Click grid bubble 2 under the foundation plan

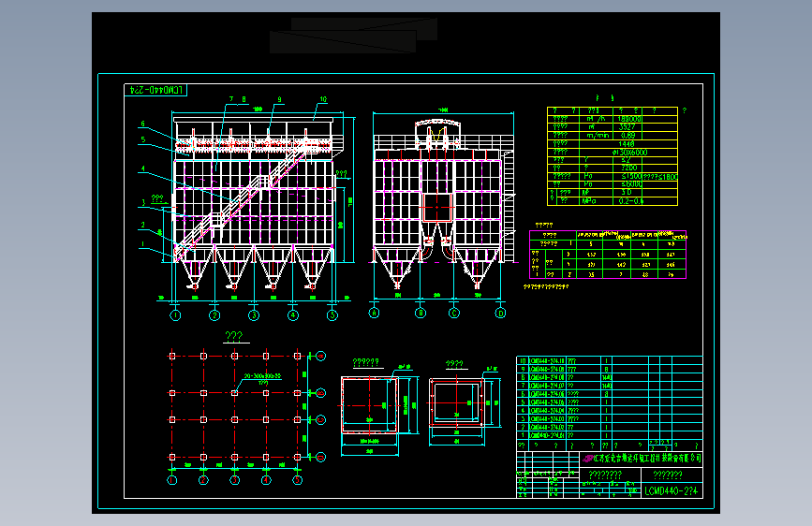pyautogui.click(x=203, y=480)
